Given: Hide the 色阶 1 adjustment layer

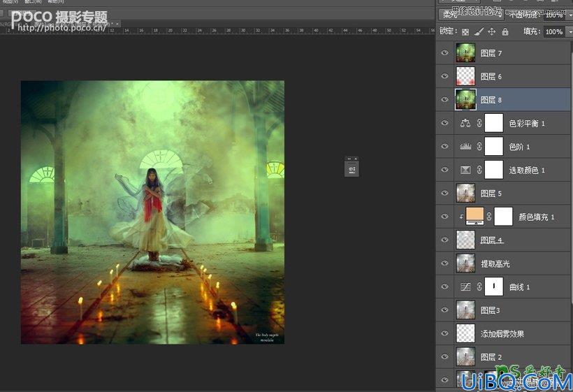Looking at the screenshot, I should coord(444,147).
